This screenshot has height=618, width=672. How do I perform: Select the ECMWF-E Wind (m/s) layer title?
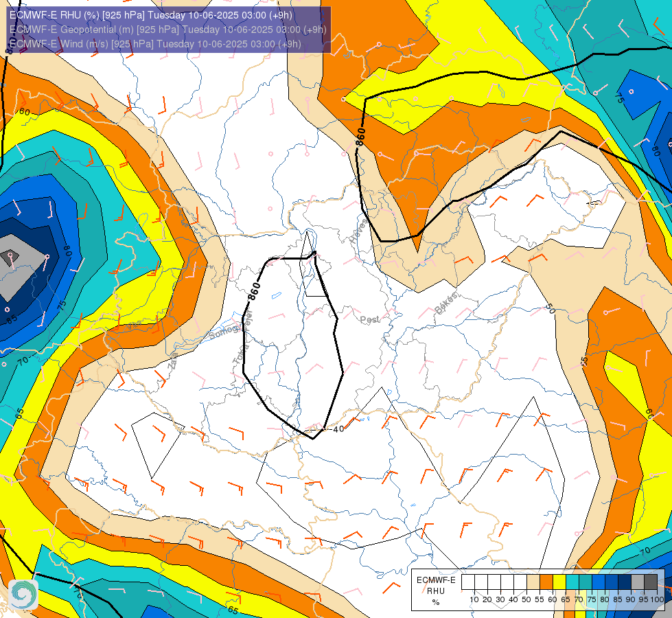[155, 44]
